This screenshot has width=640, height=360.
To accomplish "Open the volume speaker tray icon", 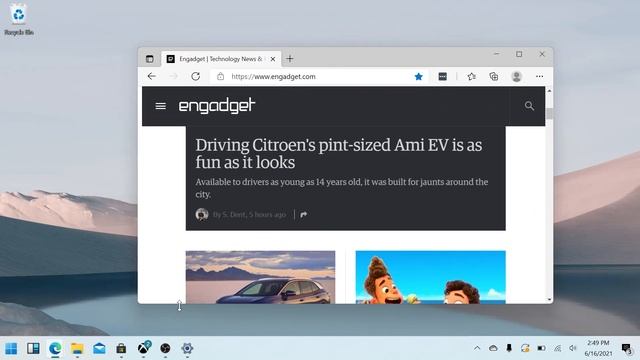I will (x=573, y=348).
